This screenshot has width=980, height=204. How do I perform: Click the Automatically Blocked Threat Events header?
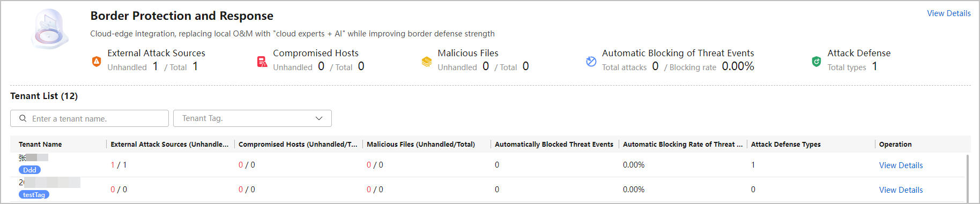click(554, 144)
